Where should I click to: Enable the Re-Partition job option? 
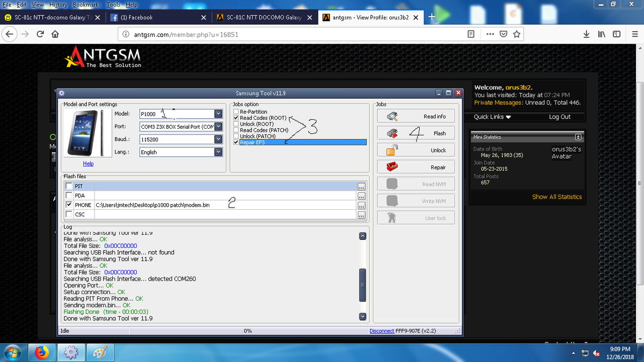coord(236,112)
